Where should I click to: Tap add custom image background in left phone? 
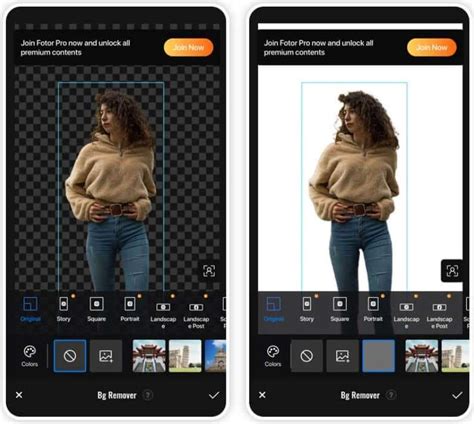106,356
